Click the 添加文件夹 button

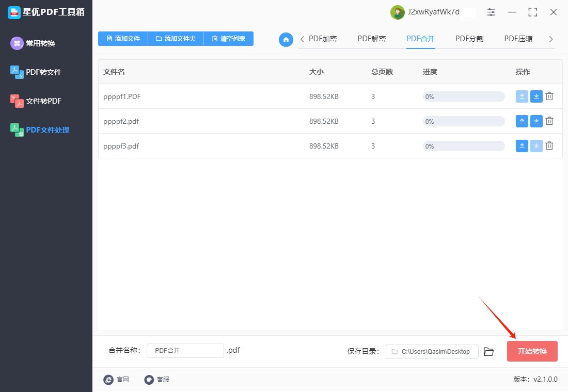176,39
